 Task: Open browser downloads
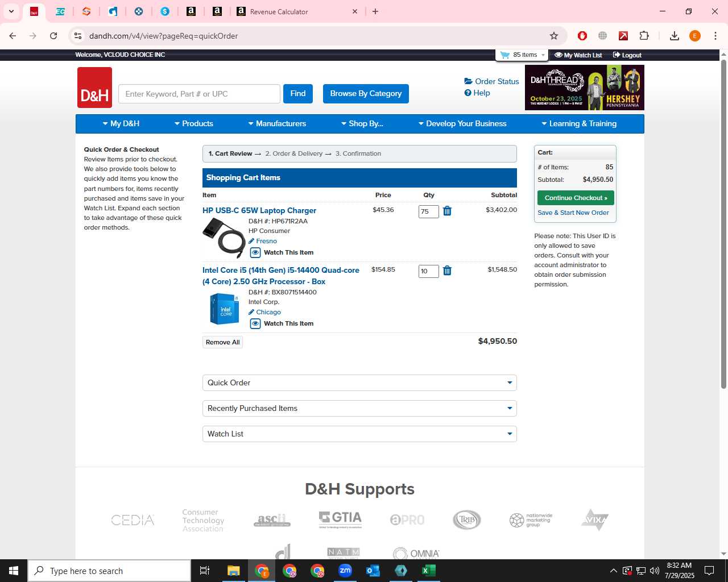coord(675,36)
